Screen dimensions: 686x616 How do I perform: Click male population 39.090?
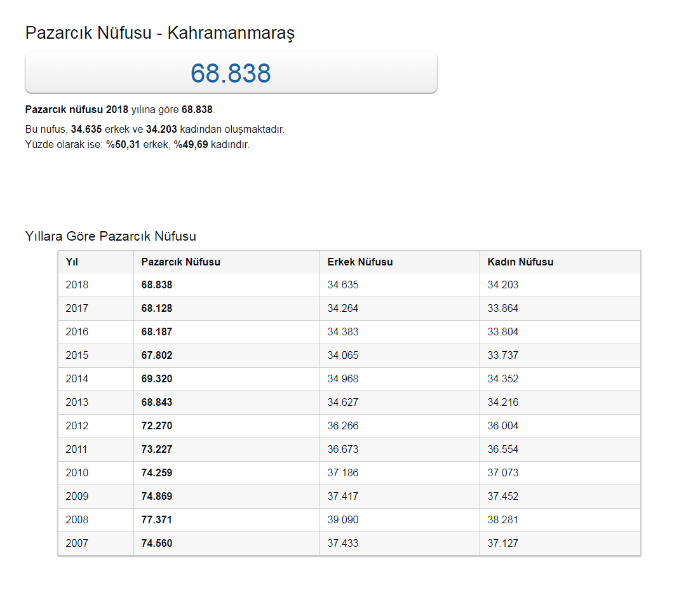point(343,519)
